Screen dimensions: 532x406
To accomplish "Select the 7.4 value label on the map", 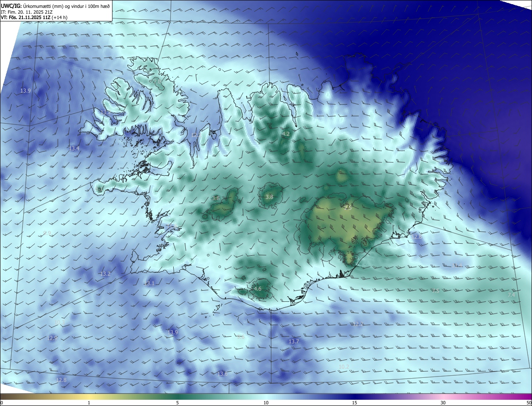I will click(x=512, y=295).
